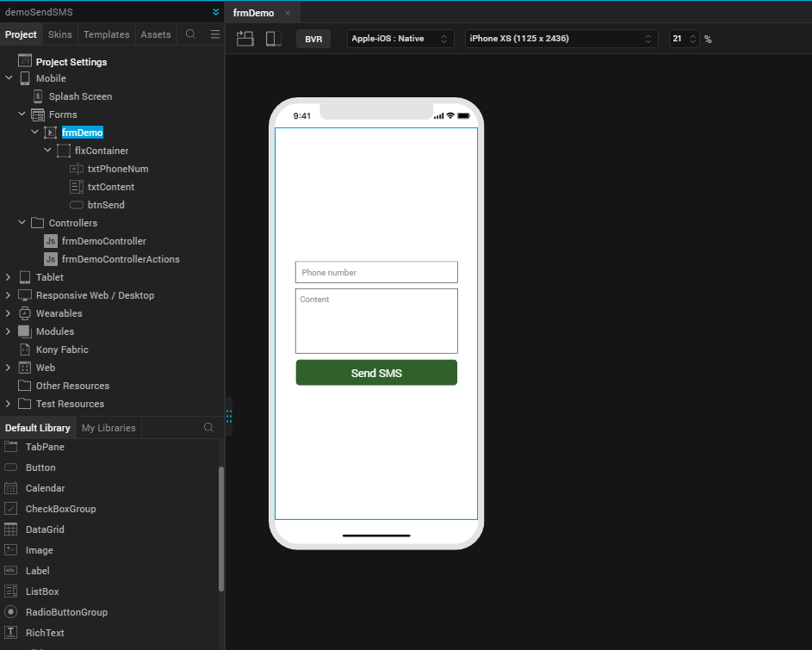Click the Kony Fabric icon
Viewport: 812px width, 650px height.
24,350
